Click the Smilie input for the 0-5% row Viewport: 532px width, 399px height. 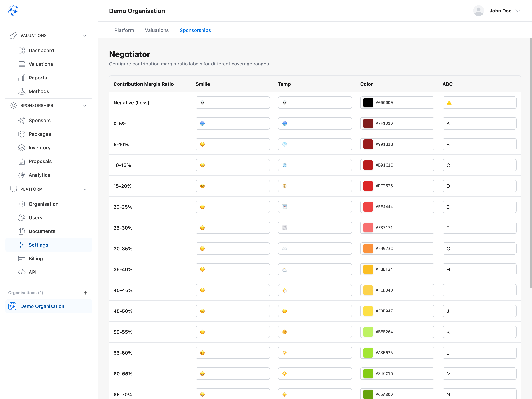232,123
